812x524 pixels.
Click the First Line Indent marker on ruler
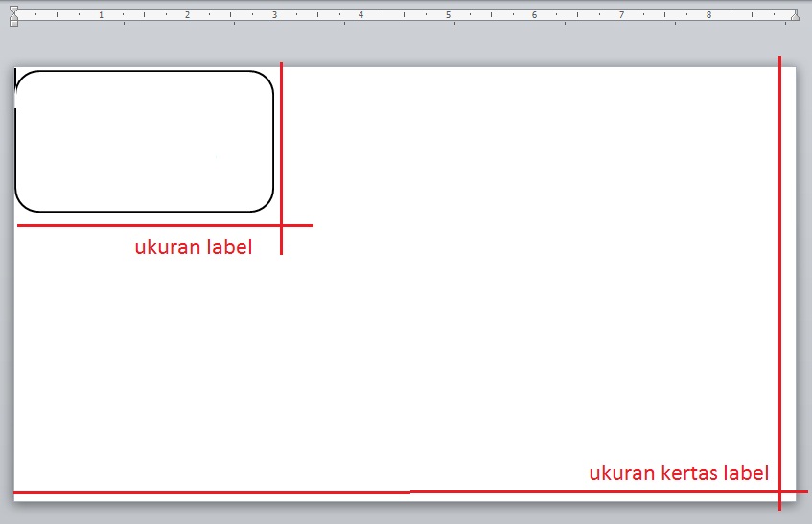tap(14, 10)
